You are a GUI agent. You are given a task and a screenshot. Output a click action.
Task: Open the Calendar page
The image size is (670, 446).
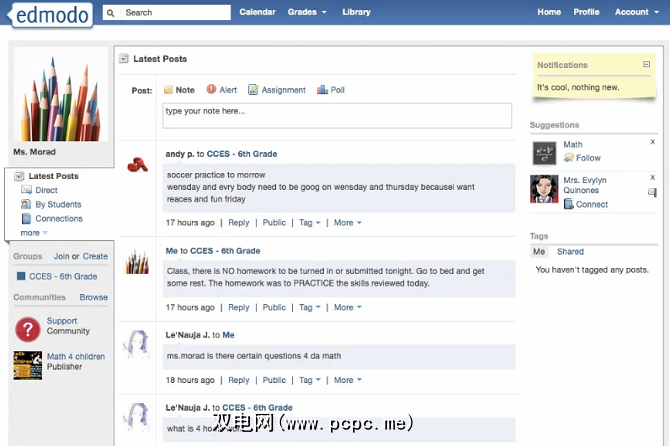click(257, 12)
